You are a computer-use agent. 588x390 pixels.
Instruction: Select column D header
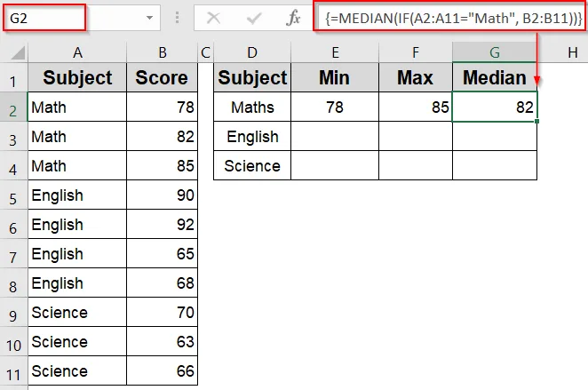(252, 52)
